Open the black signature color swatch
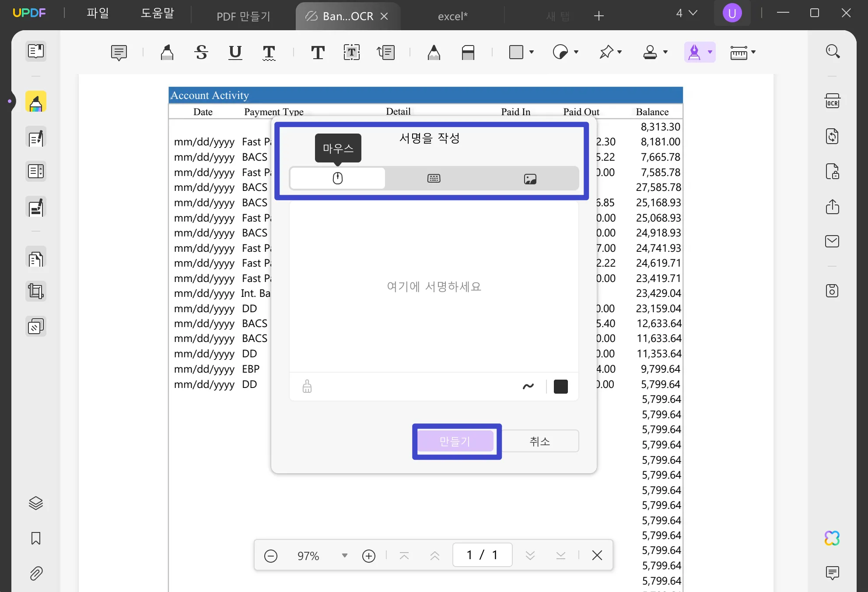Viewport: 868px width, 592px height. click(x=561, y=386)
